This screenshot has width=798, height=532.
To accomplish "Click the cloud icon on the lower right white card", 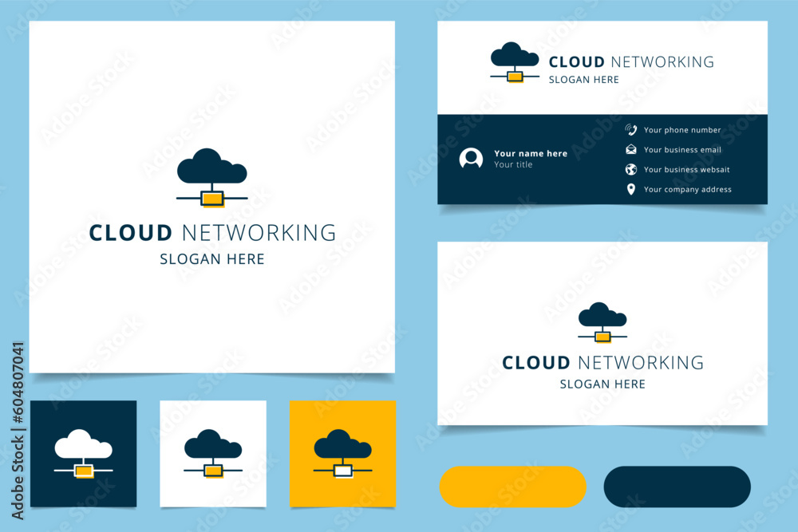I will tap(602, 322).
